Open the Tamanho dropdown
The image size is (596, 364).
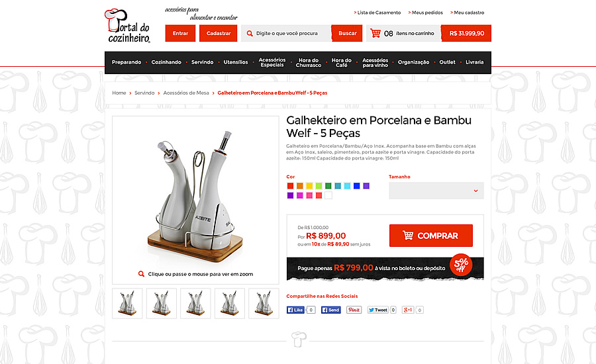click(436, 191)
